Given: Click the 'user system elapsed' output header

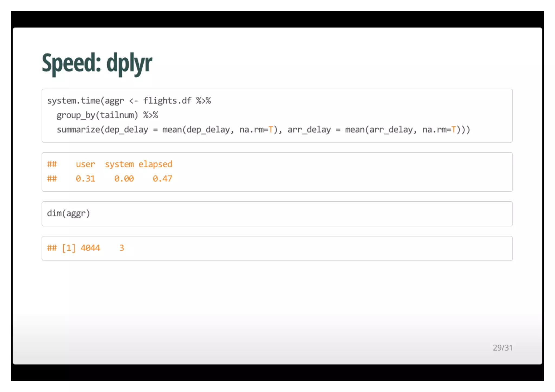Looking at the screenshot, I should (124, 164).
